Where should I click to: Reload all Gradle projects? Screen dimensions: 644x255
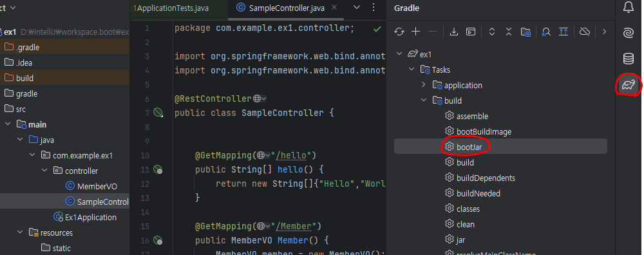tap(399, 32)
